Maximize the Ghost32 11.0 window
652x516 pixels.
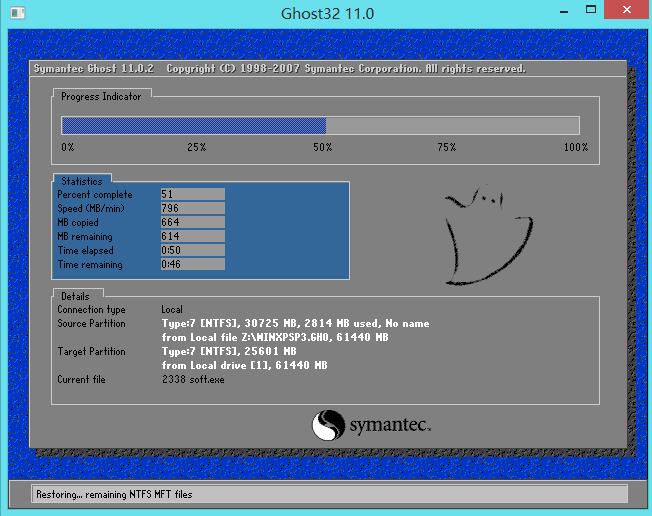tap(591, 10)
